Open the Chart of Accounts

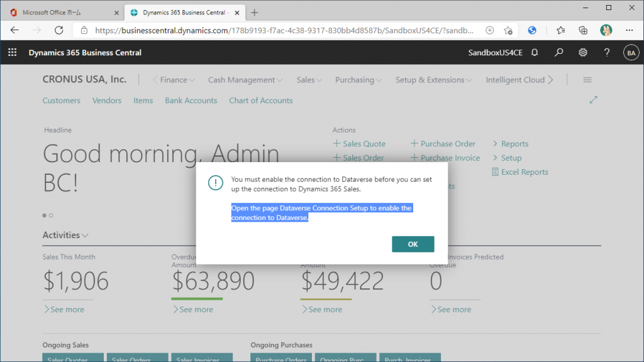[x=261, y=101]
